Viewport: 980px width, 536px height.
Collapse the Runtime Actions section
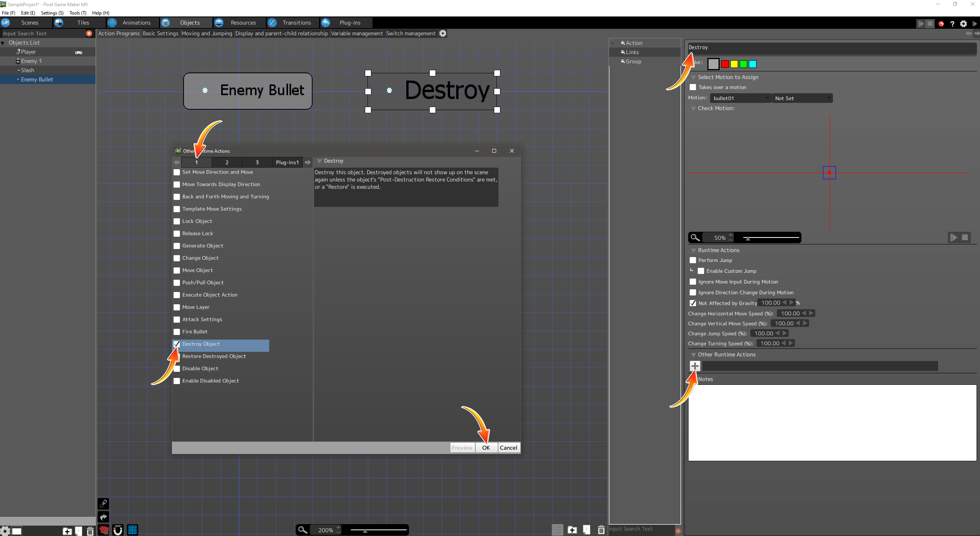694,250
